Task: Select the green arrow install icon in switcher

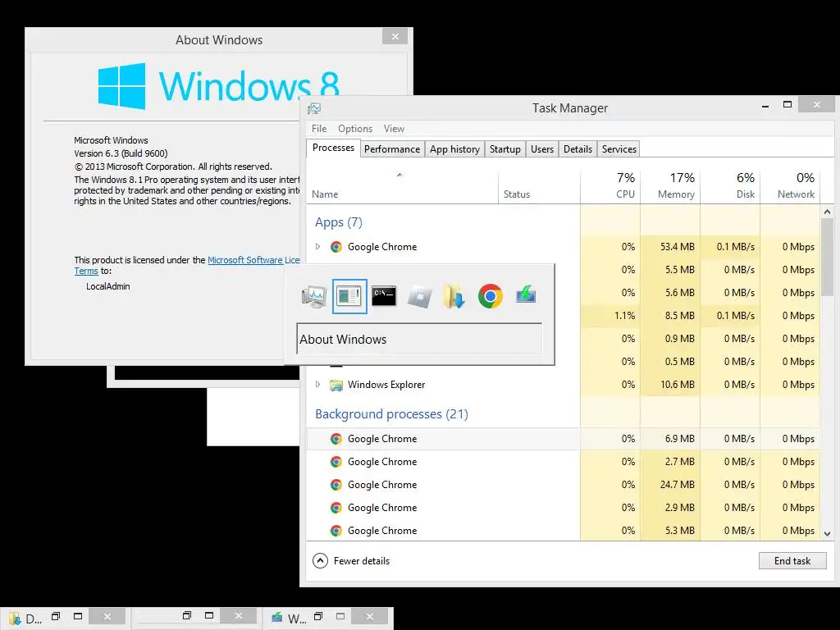Action: click(526, 295)
